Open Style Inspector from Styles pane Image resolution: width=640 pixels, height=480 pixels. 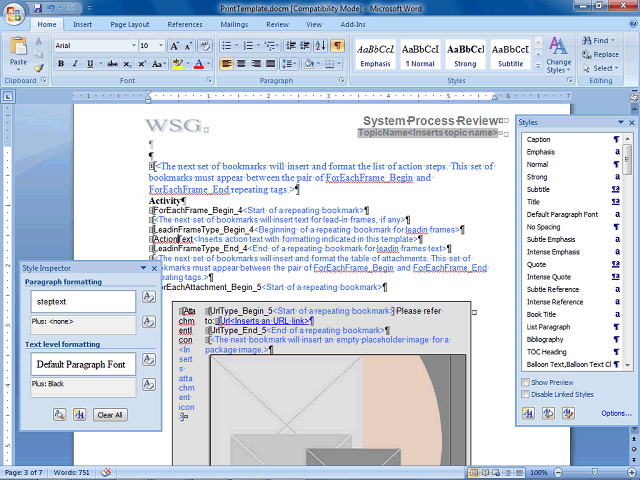pos(548,413)
